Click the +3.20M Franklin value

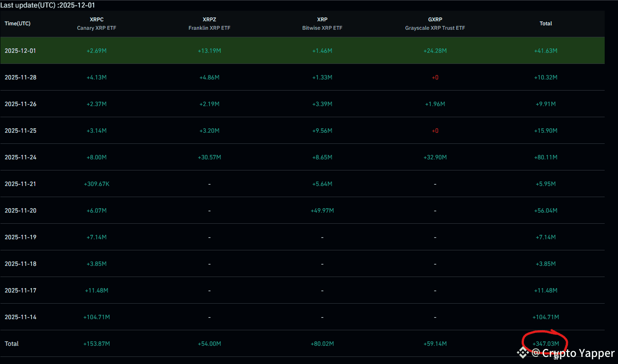pyautogui.click(x=209, y=131)
